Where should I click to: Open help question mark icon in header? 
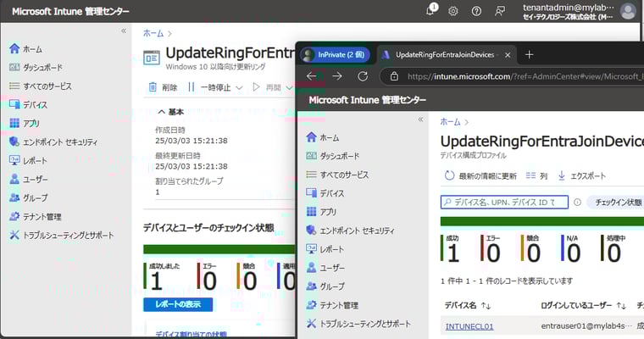[x=476, y=11]
